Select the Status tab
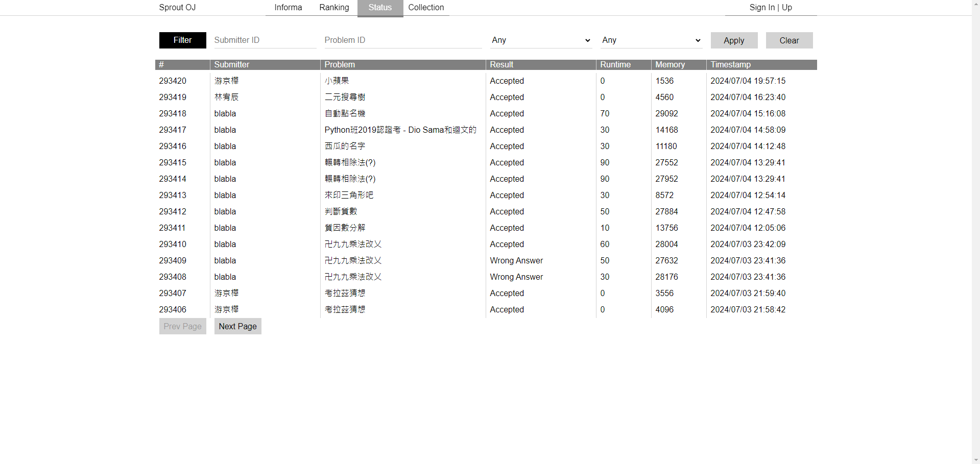 [x=380, y=8]
